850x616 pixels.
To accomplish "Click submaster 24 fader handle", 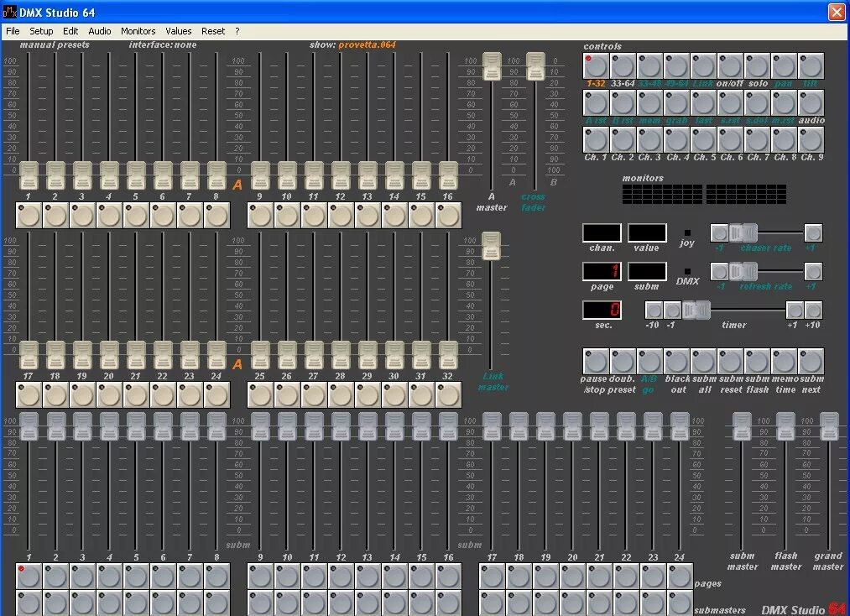I will coord(680,425).
